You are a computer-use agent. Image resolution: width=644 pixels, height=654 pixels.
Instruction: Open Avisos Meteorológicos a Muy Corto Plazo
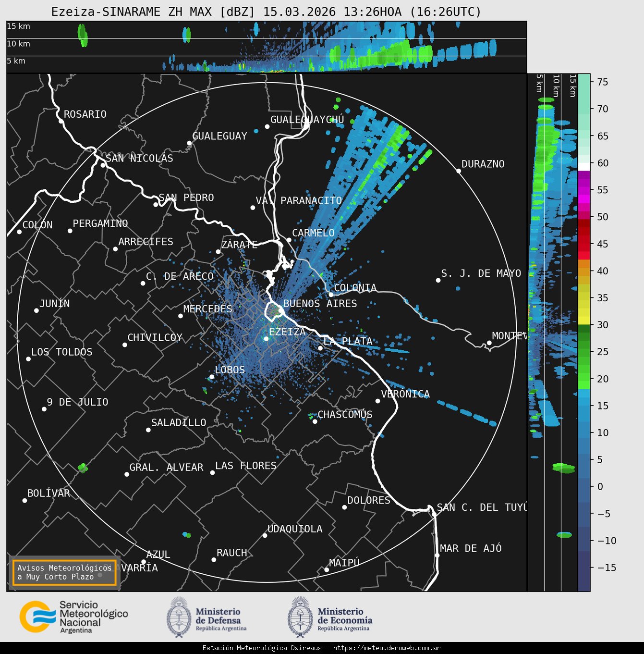(x=64, y=572)
